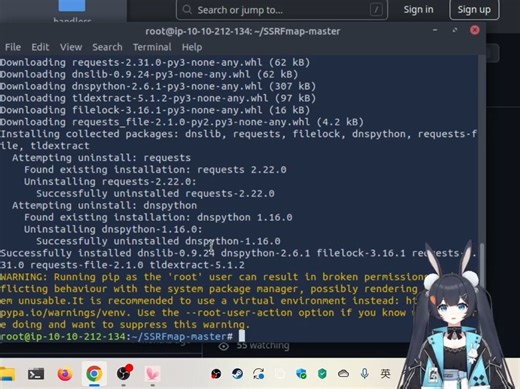Click the 'Downloading requests_file-2.1.0' line

point(182,122)
